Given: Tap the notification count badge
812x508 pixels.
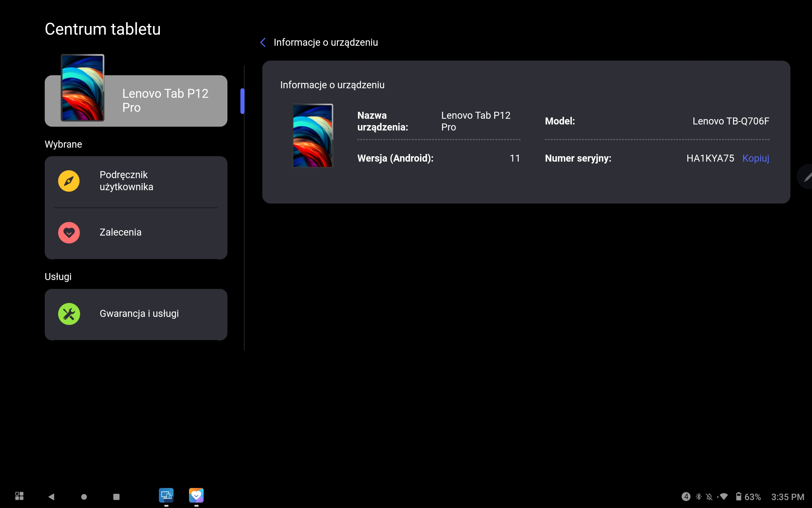Looking at the screenshot, I should pyautogui.click(x=686, y=497).
